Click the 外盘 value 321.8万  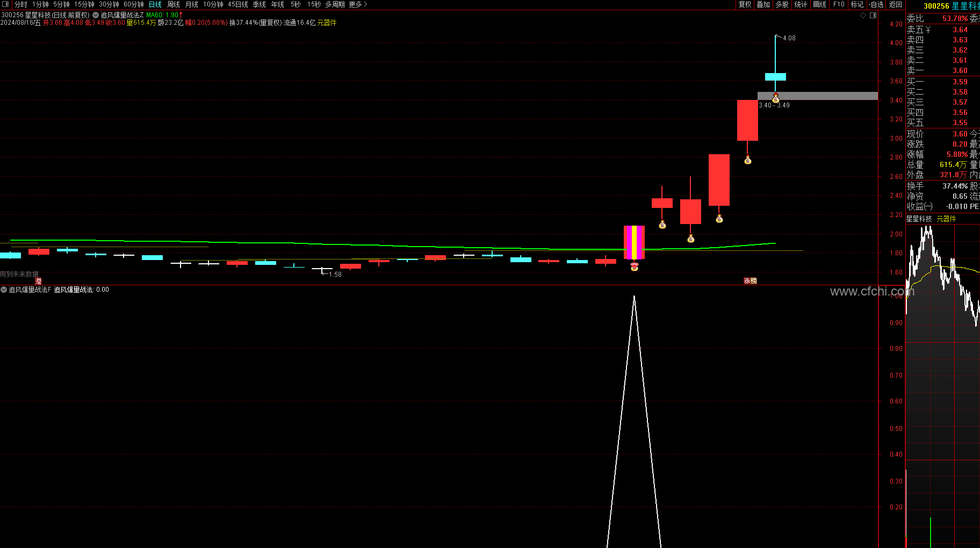[953, 175]
